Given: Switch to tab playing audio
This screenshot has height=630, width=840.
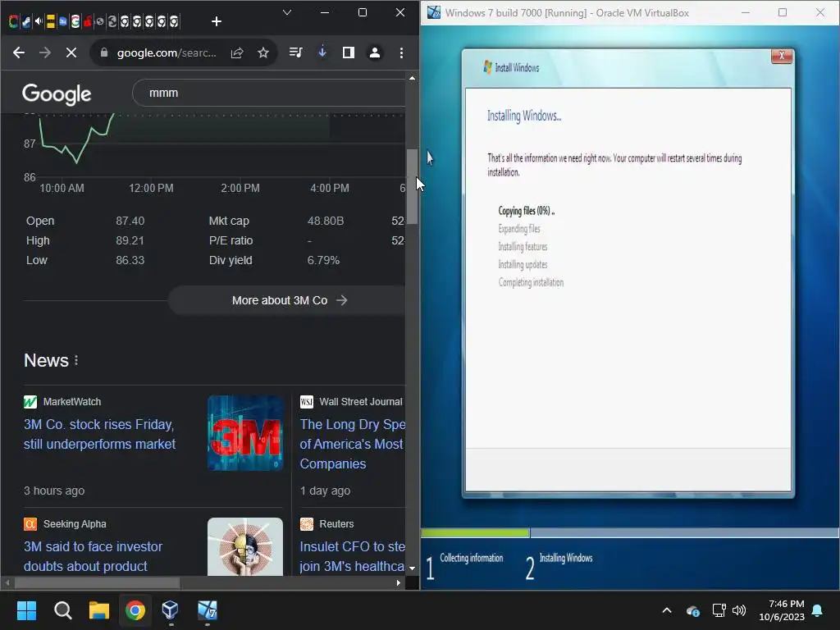Looking at the screenshot, I should (38, 21).
